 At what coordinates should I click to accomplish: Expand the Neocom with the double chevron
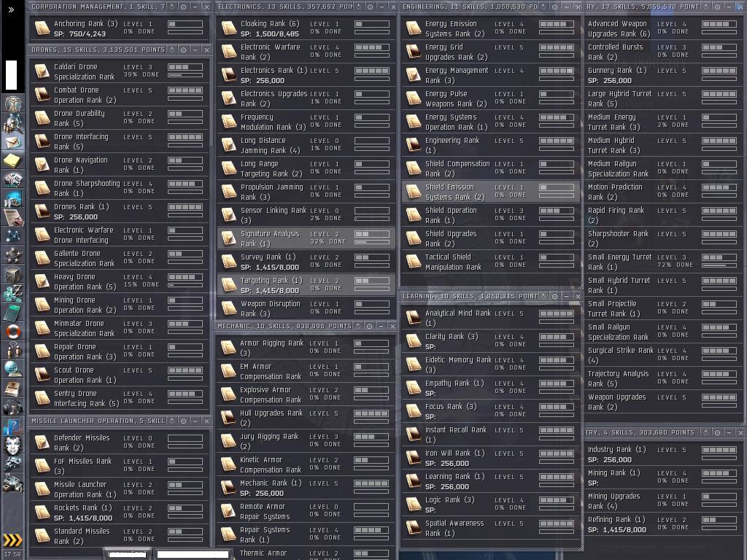coord(12,9)
